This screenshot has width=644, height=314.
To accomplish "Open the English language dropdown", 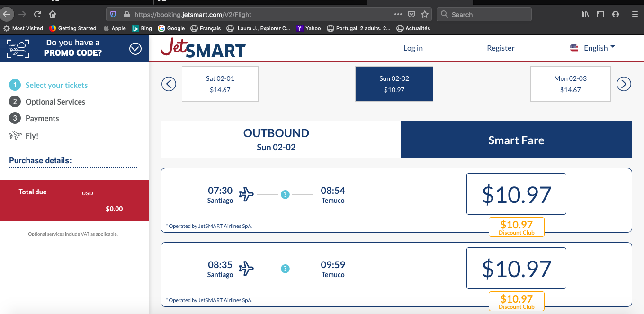I will click(x=592, y=48).
